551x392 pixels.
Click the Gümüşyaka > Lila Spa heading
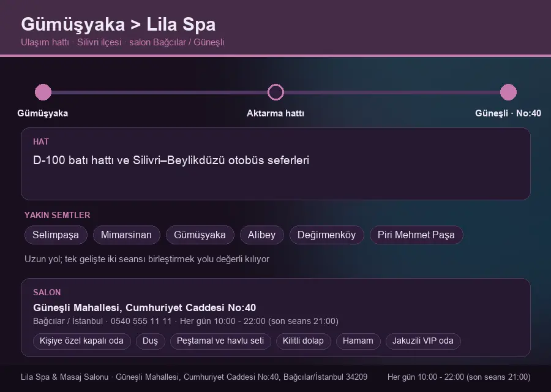[118, 24]
